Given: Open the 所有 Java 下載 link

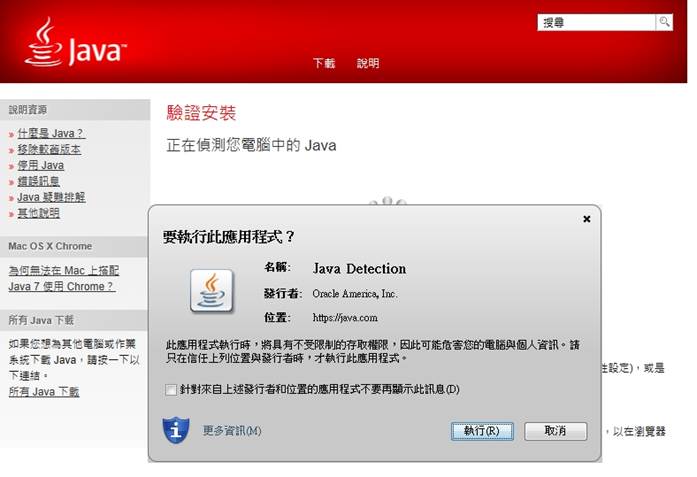Looking at the screenshot, I should click(44, 392).
